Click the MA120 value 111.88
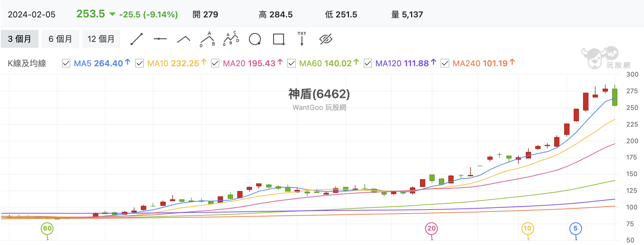This screenshot has width=644, height=245. click(x=417, y=63)
